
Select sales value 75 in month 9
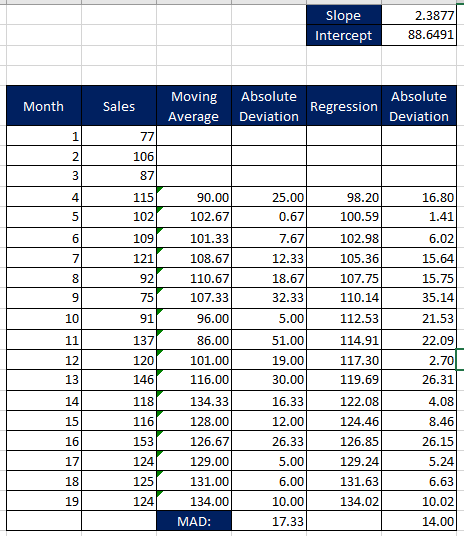(x=119, y=298)
